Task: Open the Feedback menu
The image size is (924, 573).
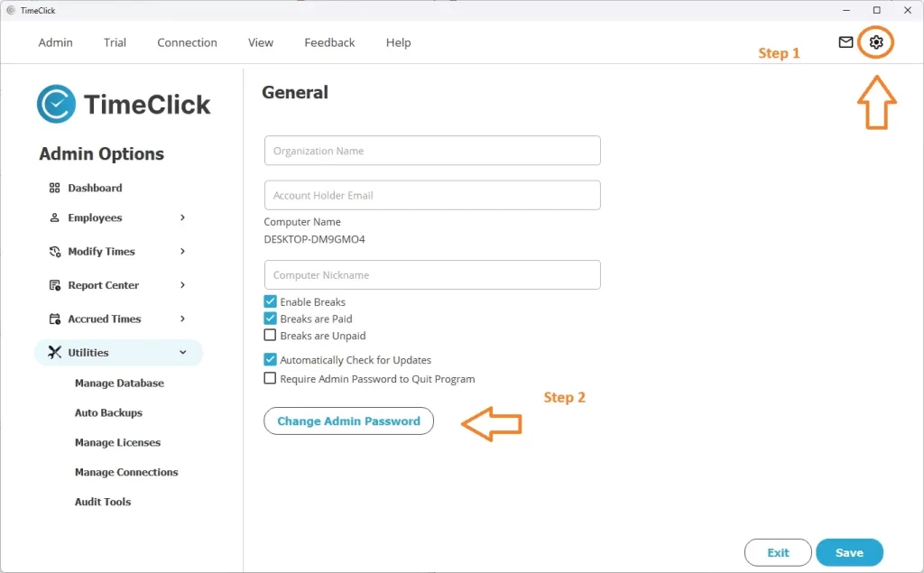Action: [x=329, y=42]
